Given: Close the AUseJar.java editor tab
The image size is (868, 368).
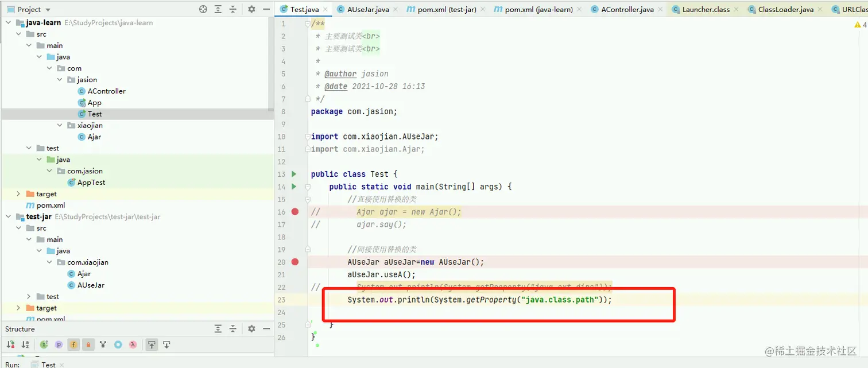Looking at the screenshot, I should click(x=396, y=9).
